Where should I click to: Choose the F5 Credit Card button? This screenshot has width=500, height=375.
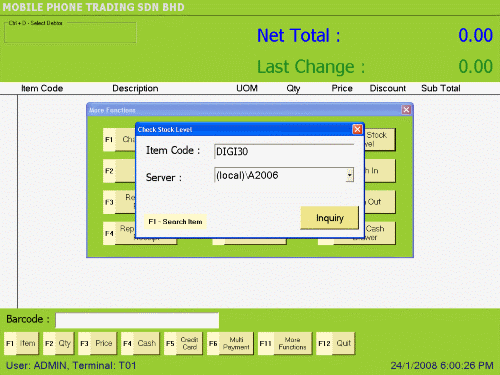tap(183, 343)
